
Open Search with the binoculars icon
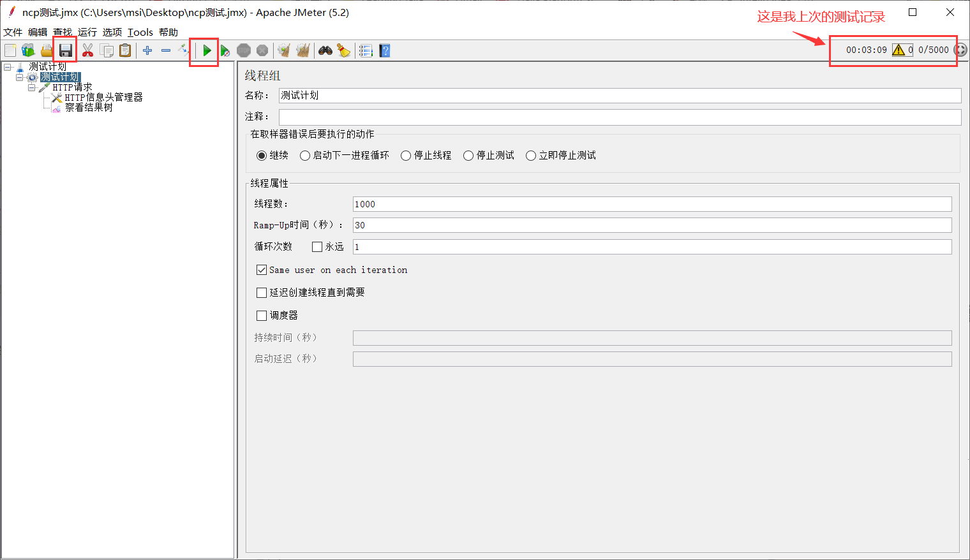(325, 50)
